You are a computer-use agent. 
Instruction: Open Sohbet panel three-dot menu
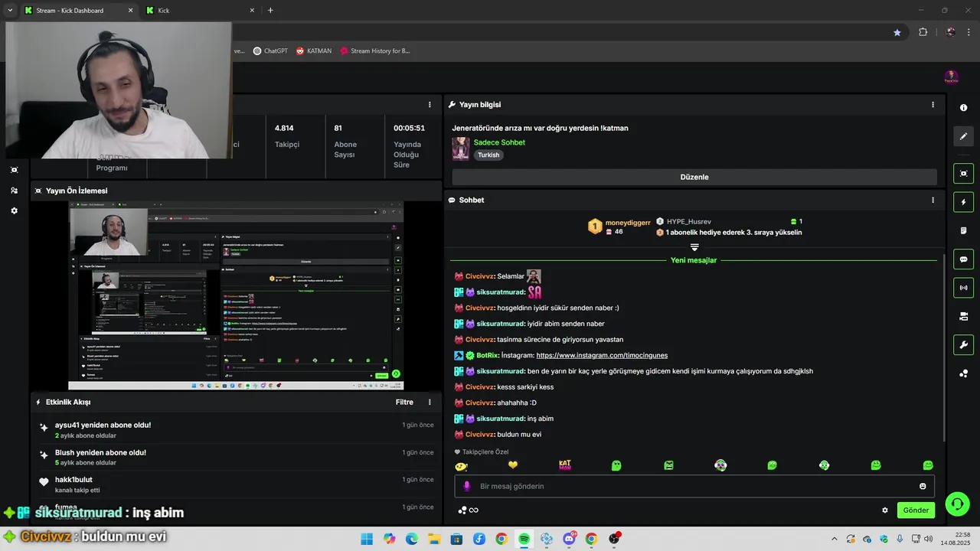[x=933, y=200]
